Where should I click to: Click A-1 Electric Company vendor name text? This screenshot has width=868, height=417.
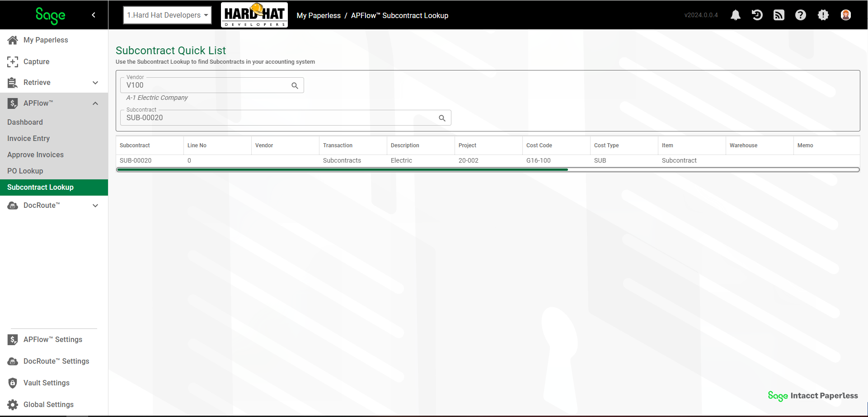157,98
